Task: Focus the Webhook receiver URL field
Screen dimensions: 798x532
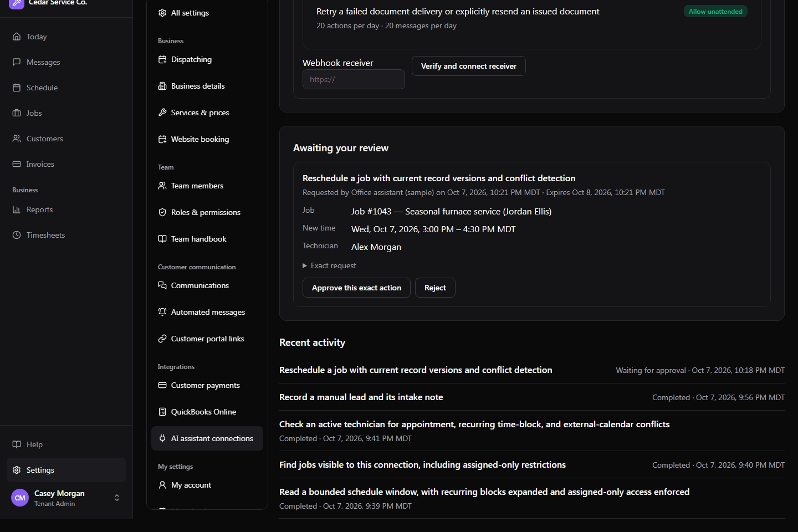Action: tap(354, 79)
